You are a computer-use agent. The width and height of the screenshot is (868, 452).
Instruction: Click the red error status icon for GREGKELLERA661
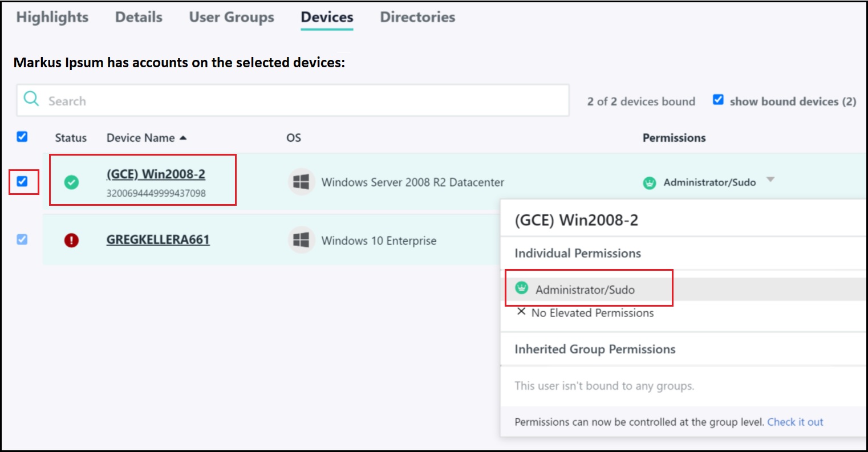72,239
